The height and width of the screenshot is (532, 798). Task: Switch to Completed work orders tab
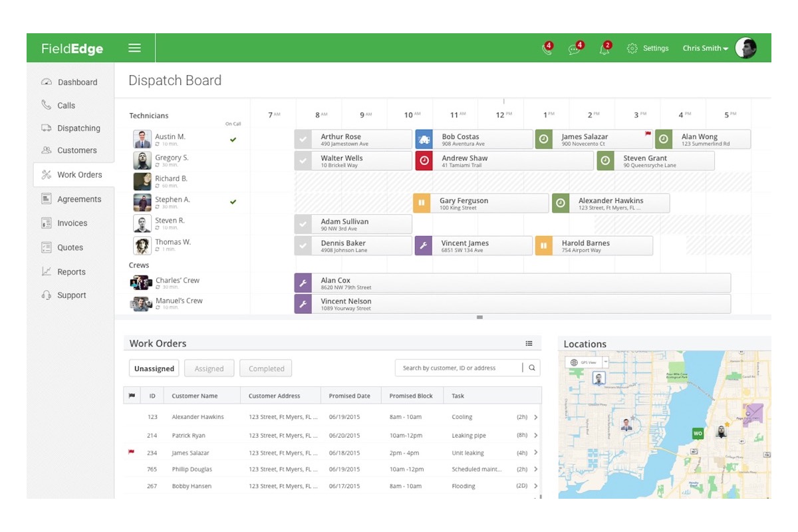point(266,368)
